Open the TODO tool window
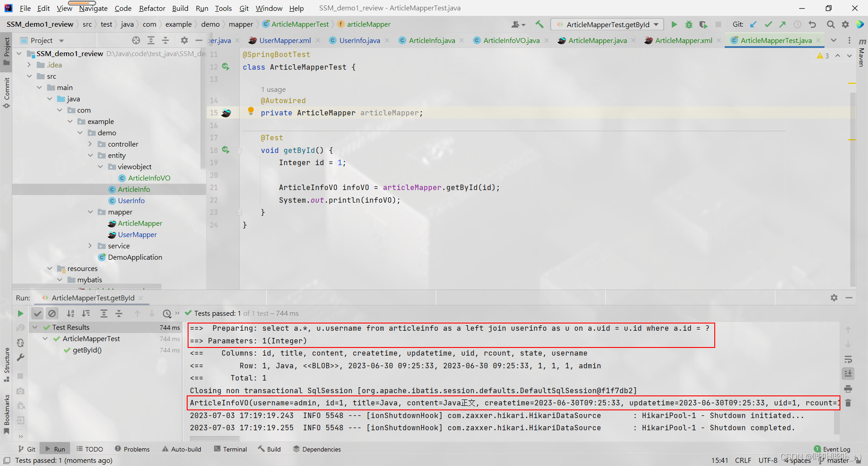This screenshot has height=466, width=868. point(90,449)
